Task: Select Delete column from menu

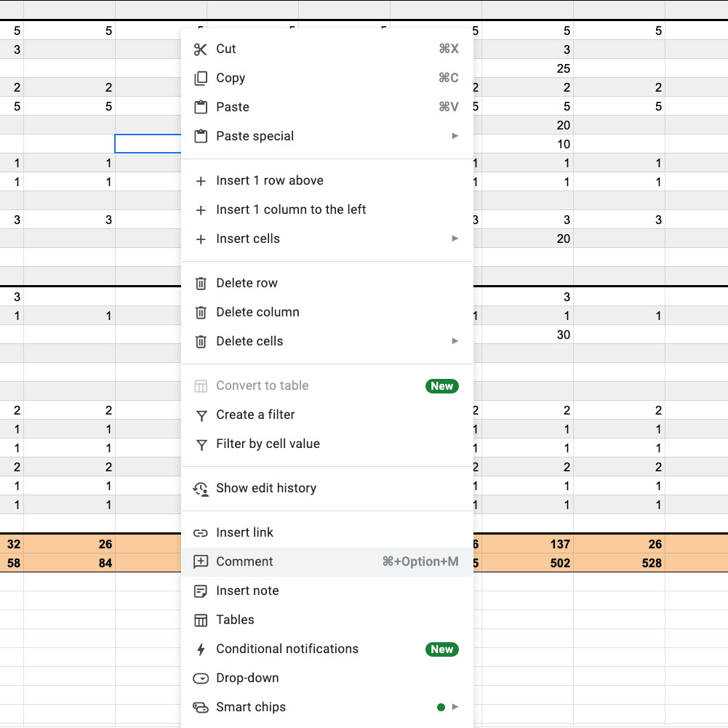Action: (x=257, y=312)
